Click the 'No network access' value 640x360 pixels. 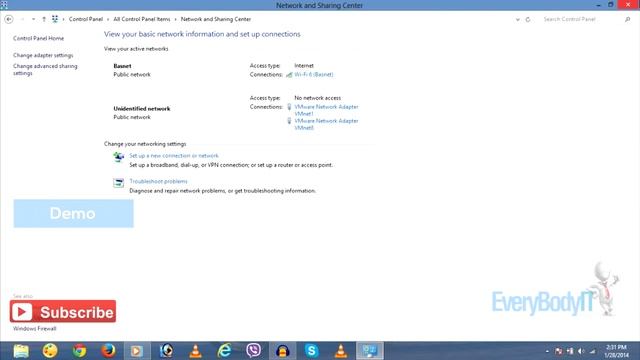click(x=318, y=98)
